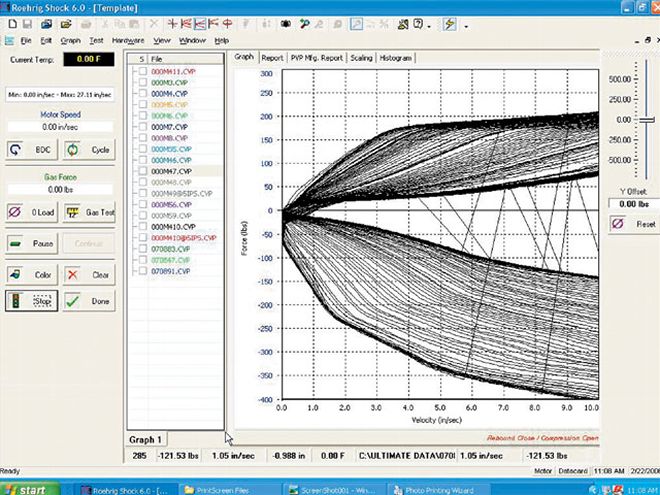Click the Pause button
The width and height of the screenshot is (660, 495).
pyautogui.click(x=32, y=243)
